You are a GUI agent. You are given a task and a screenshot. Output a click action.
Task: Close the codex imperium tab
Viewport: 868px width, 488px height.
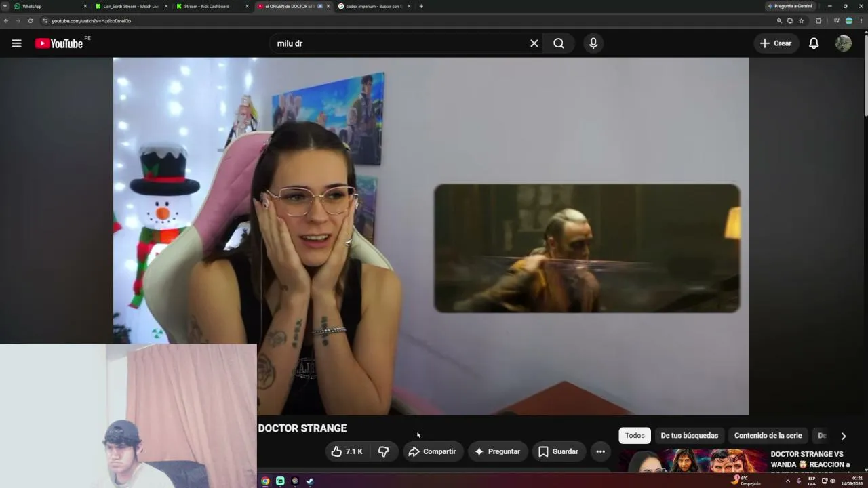pos(409,6)
